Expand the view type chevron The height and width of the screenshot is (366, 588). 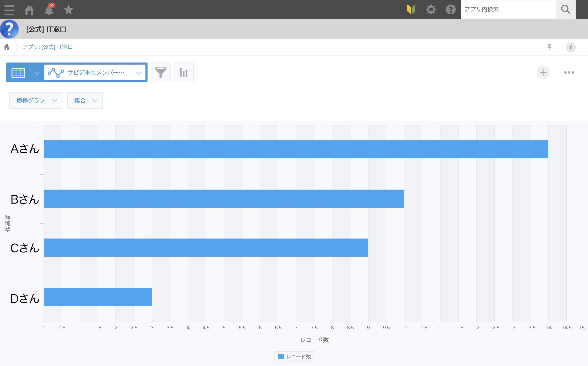37,73
